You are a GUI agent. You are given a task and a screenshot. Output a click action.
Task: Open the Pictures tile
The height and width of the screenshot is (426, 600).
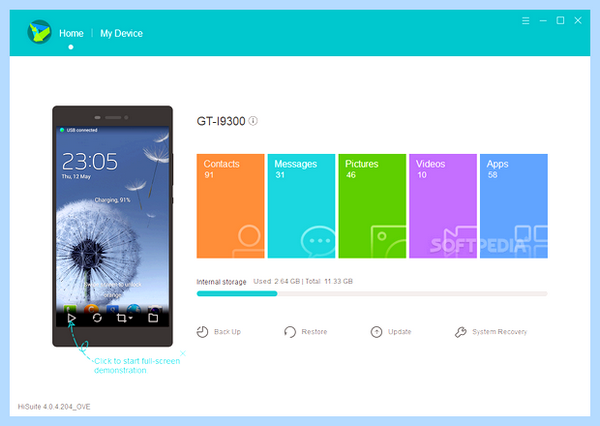pos(372,206)
